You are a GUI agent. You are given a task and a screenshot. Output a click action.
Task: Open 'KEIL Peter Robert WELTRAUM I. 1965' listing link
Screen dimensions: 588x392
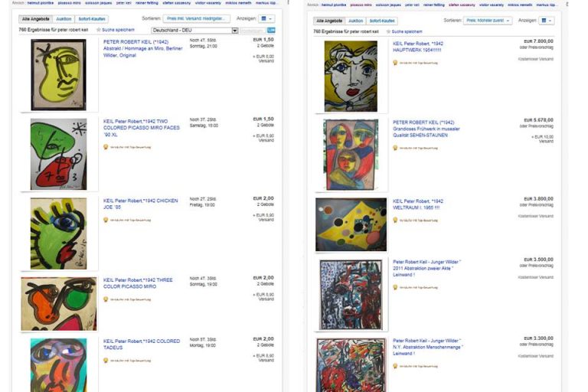[x=418, y=204]
